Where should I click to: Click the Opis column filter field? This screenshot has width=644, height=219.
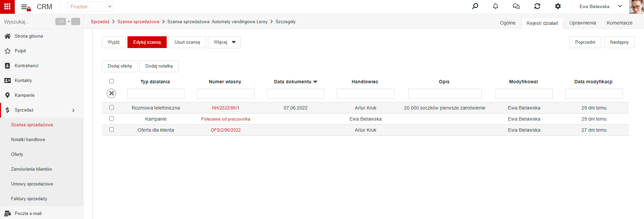(x=445, y=94)
